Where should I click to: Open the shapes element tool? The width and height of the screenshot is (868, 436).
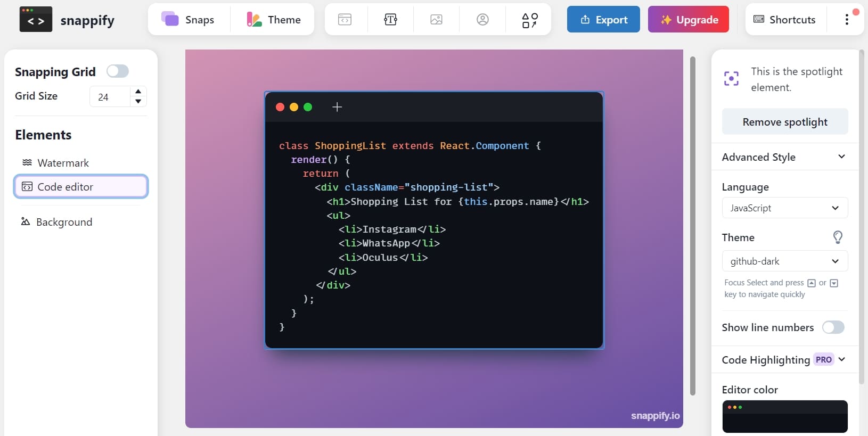(x=529, y=20)
